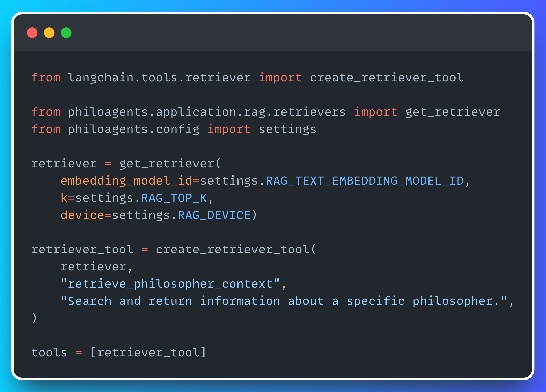
Task: Click the device keyword argument
Action: (x=82, y=215)
